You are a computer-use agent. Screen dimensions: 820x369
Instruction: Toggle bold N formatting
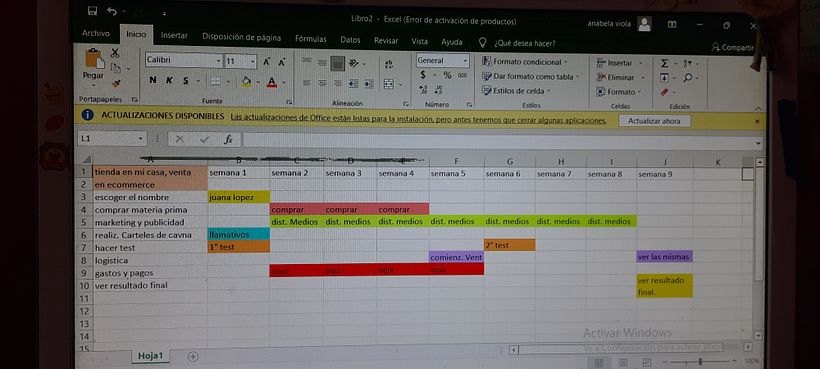click(x=153, y=80)
